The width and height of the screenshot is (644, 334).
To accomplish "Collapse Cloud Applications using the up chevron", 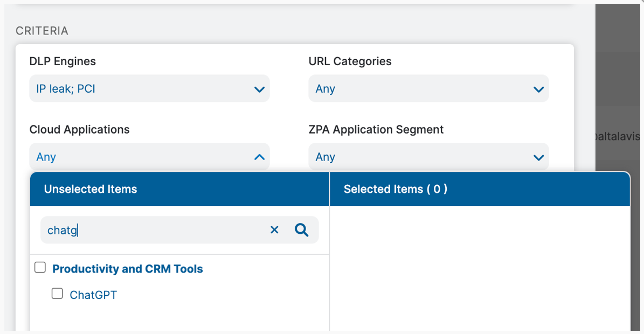I will pyautogui.click(x=259, y=157).
